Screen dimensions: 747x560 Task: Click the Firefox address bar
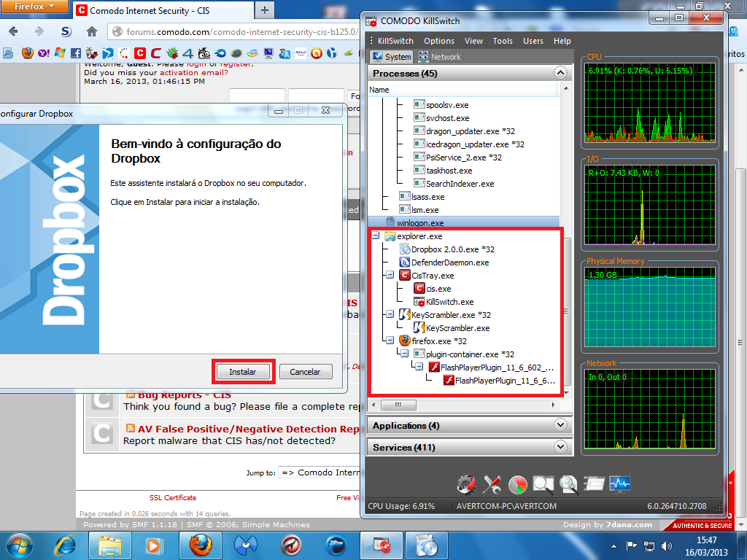click(233, 32)
